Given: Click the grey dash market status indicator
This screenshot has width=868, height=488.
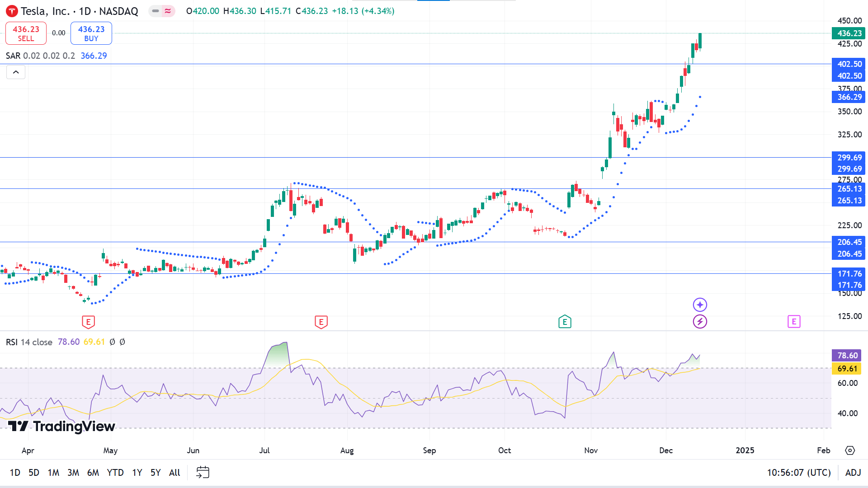Looking at the screenshot, I should pos(156,11).
